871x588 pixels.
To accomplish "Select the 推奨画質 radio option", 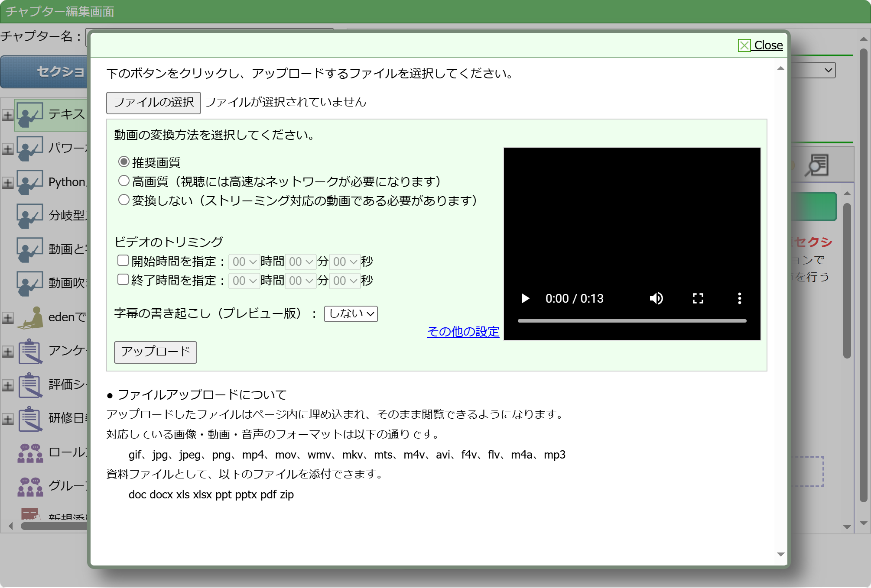I will [124, 162].
